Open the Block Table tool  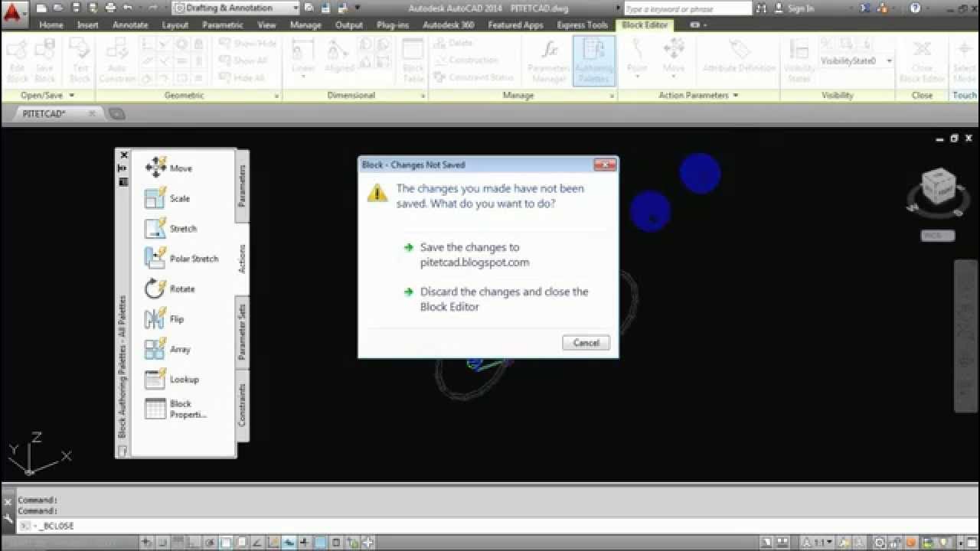[x=413, y=61]
